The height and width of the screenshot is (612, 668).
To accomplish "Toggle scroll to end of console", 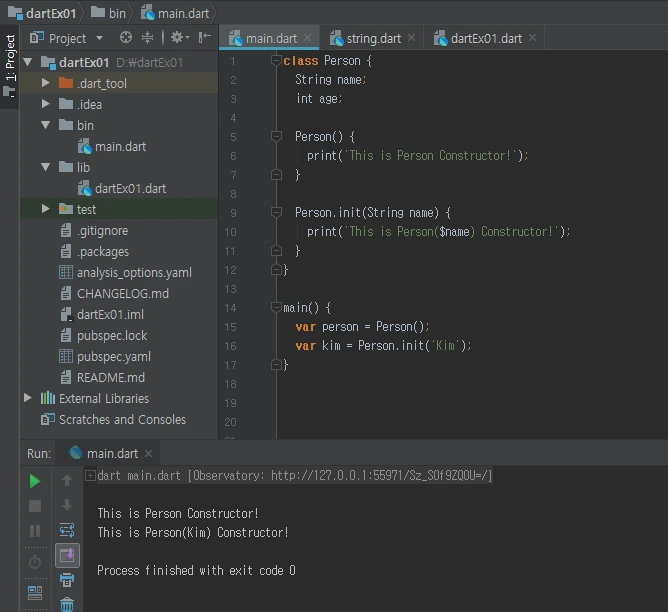I will [67, 555].
